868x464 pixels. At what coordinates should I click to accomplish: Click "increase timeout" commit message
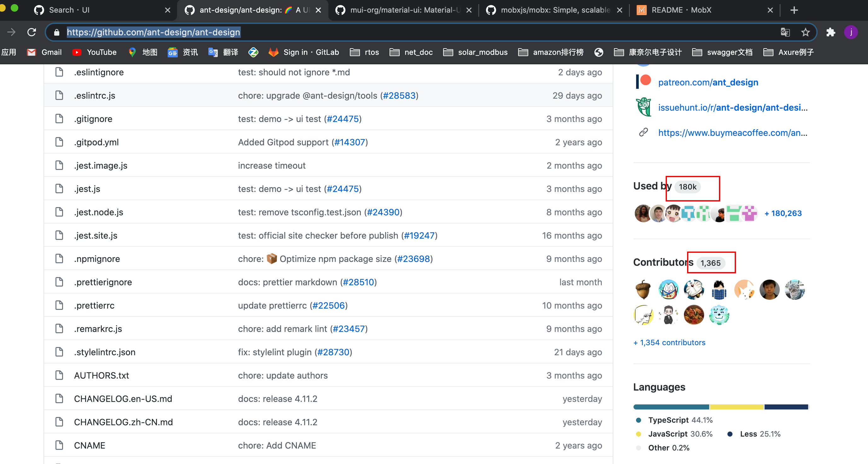click(x=272, y=165)
